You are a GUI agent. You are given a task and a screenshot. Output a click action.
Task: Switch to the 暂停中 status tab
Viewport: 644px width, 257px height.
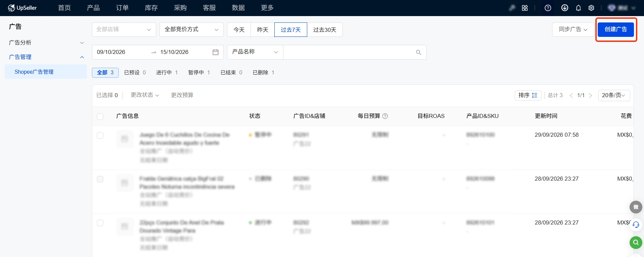199,72
